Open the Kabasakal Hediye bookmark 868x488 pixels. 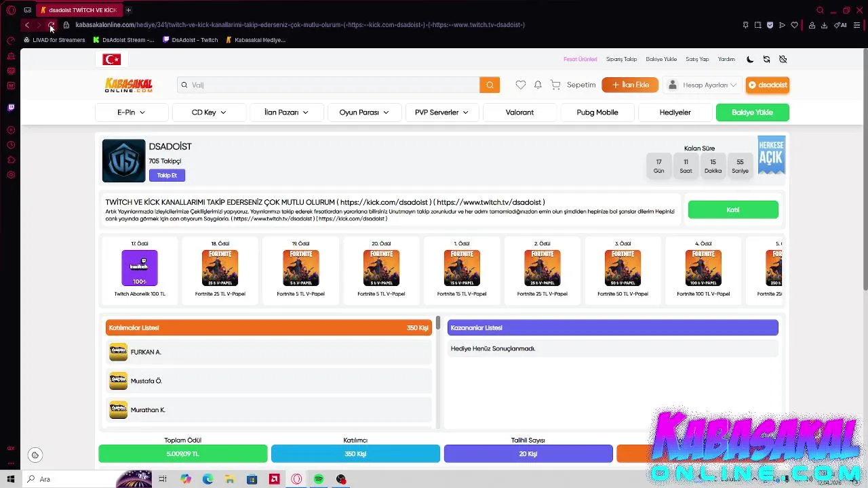[x=256, y=40]
